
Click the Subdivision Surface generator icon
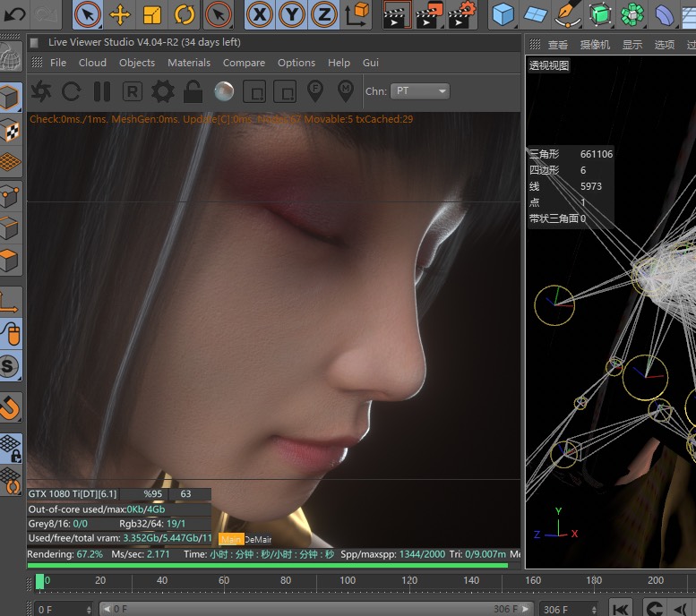point(599,14)
